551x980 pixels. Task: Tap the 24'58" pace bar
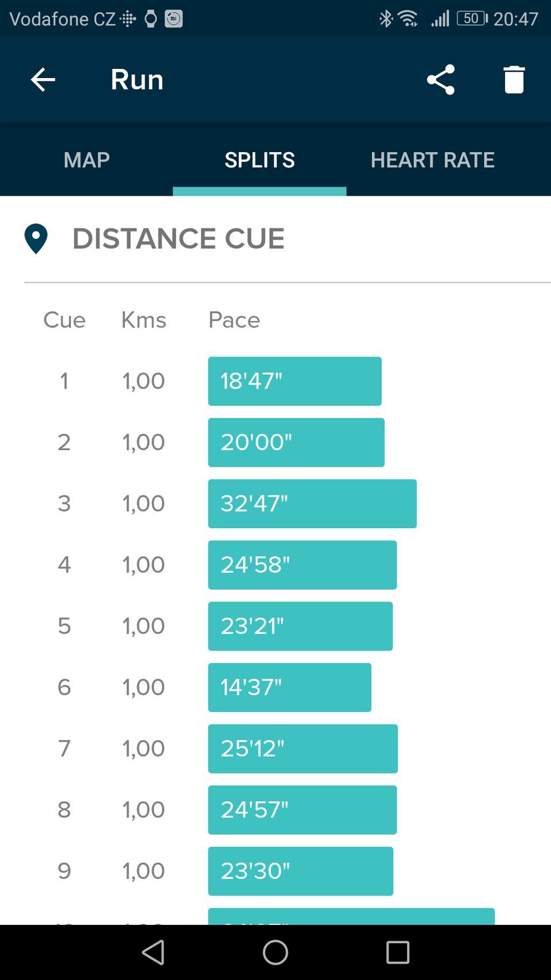(x=302, y=565)
